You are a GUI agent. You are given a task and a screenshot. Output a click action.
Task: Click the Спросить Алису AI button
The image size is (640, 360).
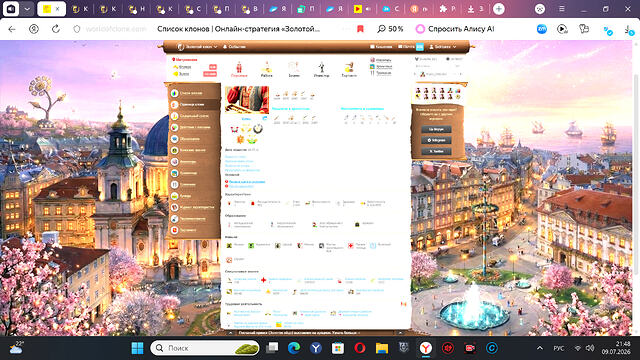point(455,29)
